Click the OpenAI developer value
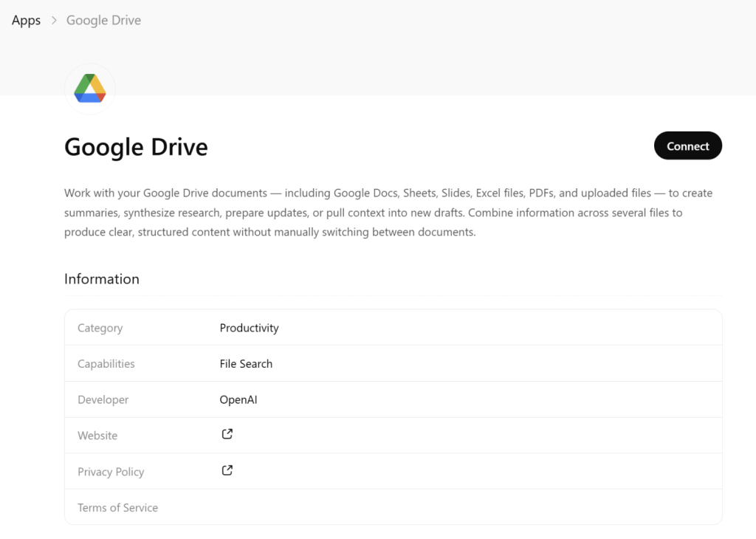Image resolution: width=756 pixels, height=539 pixels. 238,399
